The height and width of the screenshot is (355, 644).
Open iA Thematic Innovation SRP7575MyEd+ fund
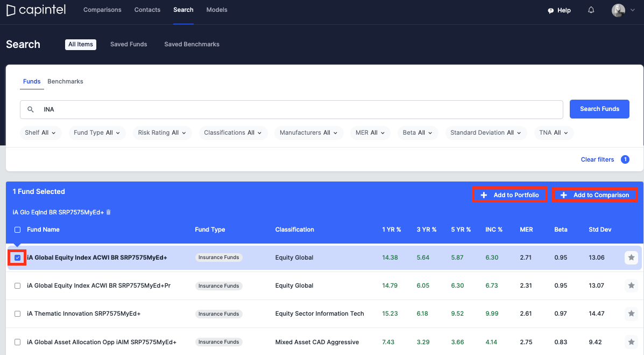(84, 314)
